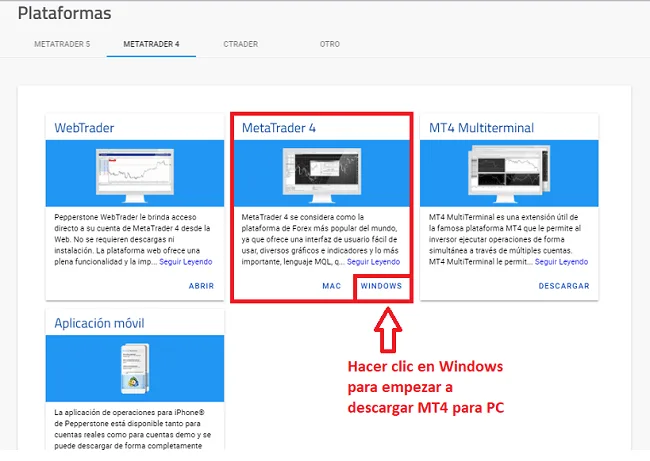Switch to the MetaTrader 5 tab
Viewport: 650px width, 461px height.
tap(62, 44)
